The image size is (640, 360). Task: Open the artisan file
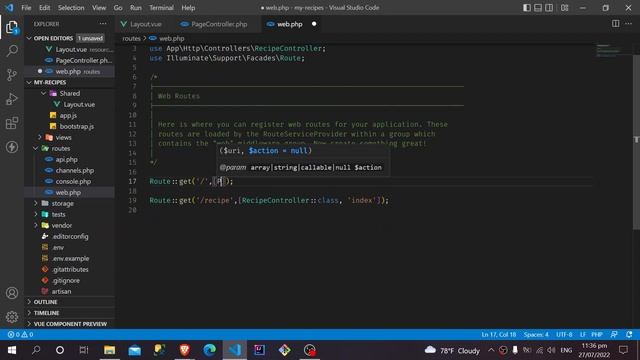click(61, 291)
